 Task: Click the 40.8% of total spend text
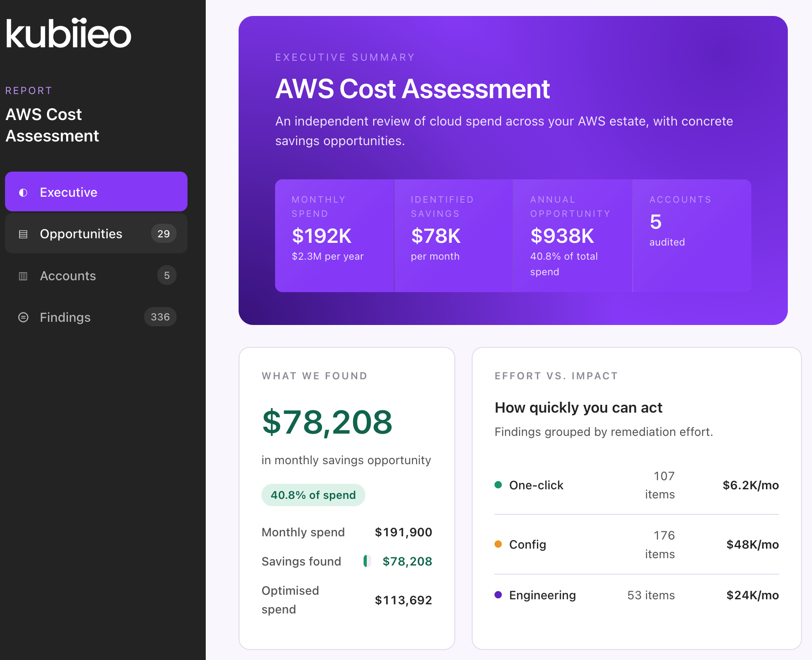[x=564, y=264]
